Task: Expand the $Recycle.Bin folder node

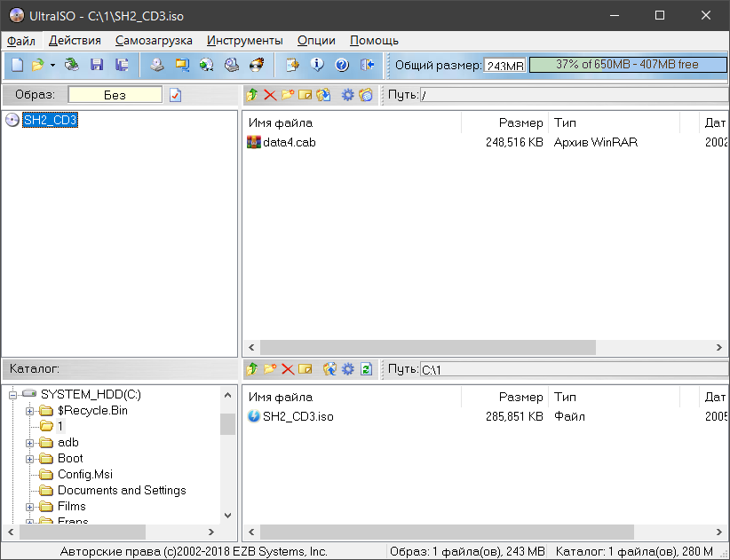Action: [29, 411]
